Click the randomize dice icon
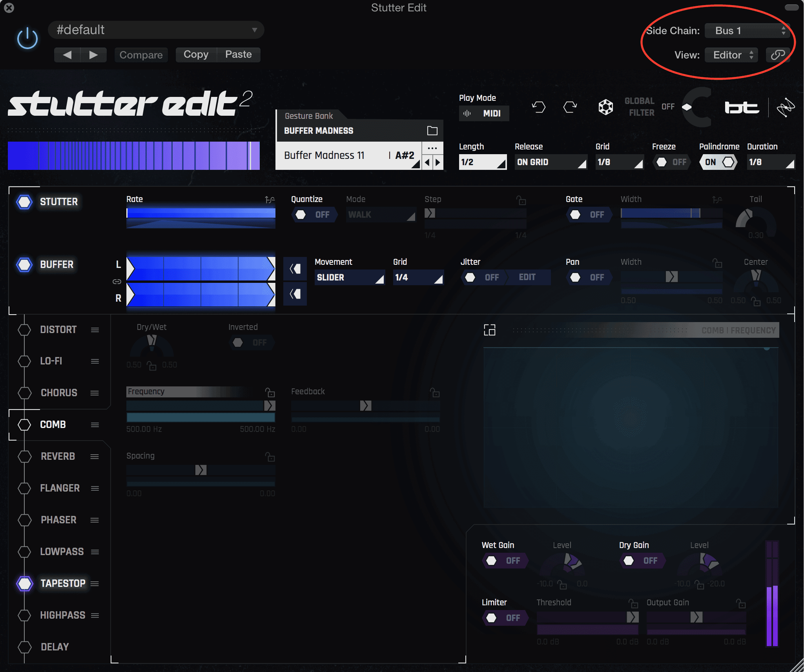Image resolution: width=804 pixels, height=672 pixels. [605, 107]
